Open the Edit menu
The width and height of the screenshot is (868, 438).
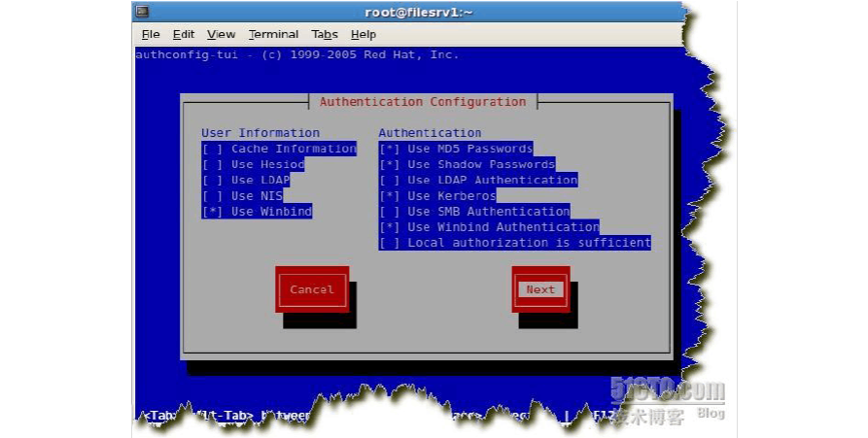click(x=184, y=34)
